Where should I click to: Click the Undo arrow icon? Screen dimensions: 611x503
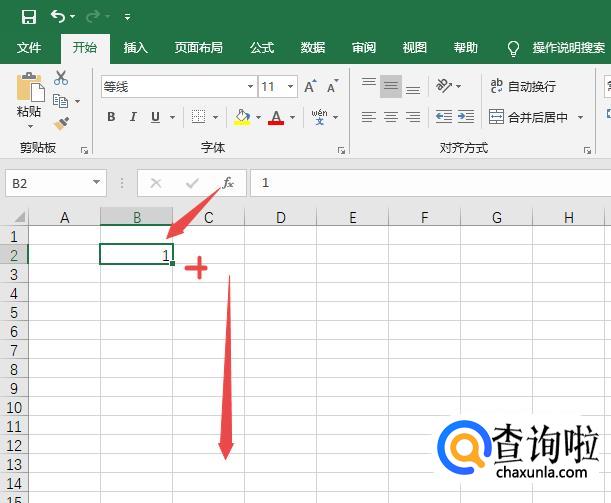[58, 16]
